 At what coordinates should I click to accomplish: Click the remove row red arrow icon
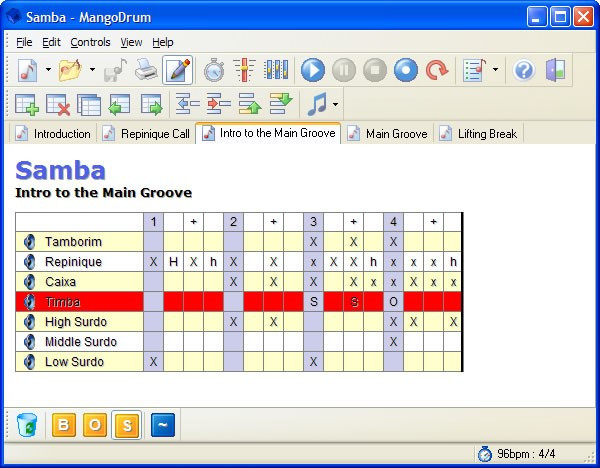tap(218, 104)
